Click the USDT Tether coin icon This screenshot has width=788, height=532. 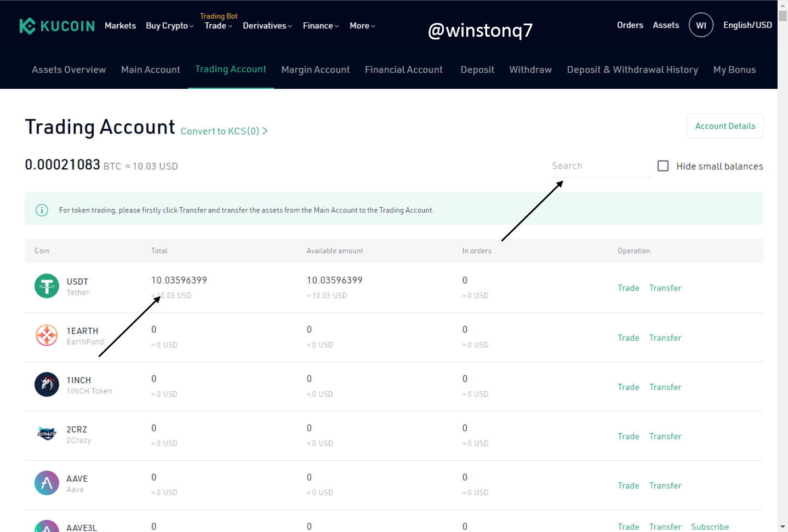tap(47, 286)
